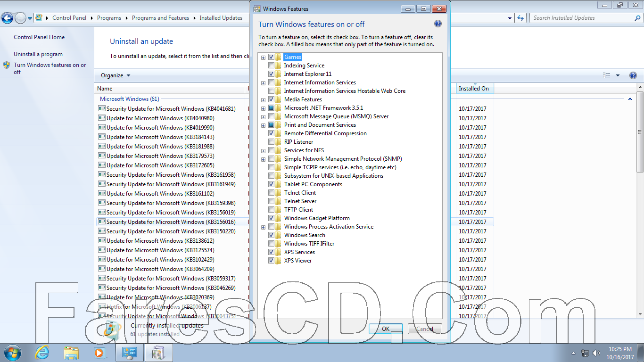Launch Internet Explorer from the taskbar
This screenshot has width=644, height=362.
[42, 353]
